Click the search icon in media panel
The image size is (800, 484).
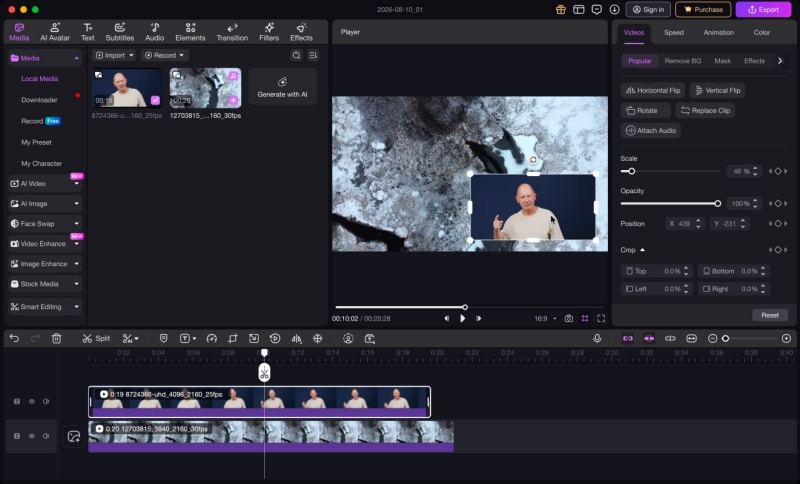point(296,55)
